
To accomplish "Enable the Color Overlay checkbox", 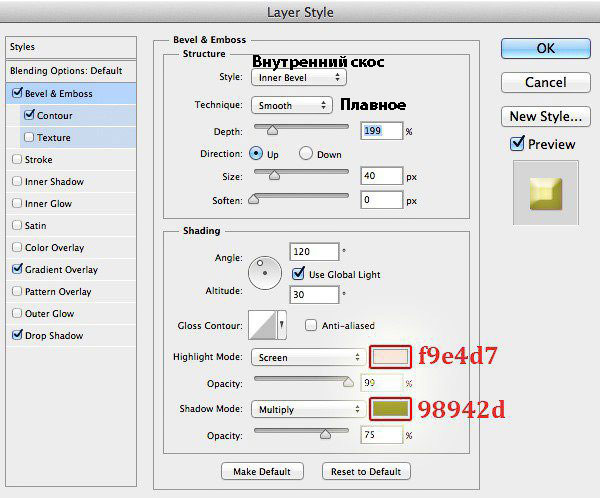I will point(17,247).
